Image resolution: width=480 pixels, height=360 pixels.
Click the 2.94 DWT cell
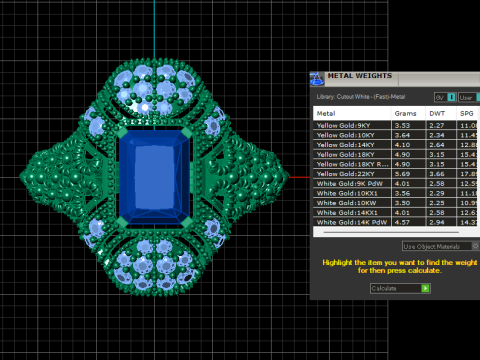[441, 222]
